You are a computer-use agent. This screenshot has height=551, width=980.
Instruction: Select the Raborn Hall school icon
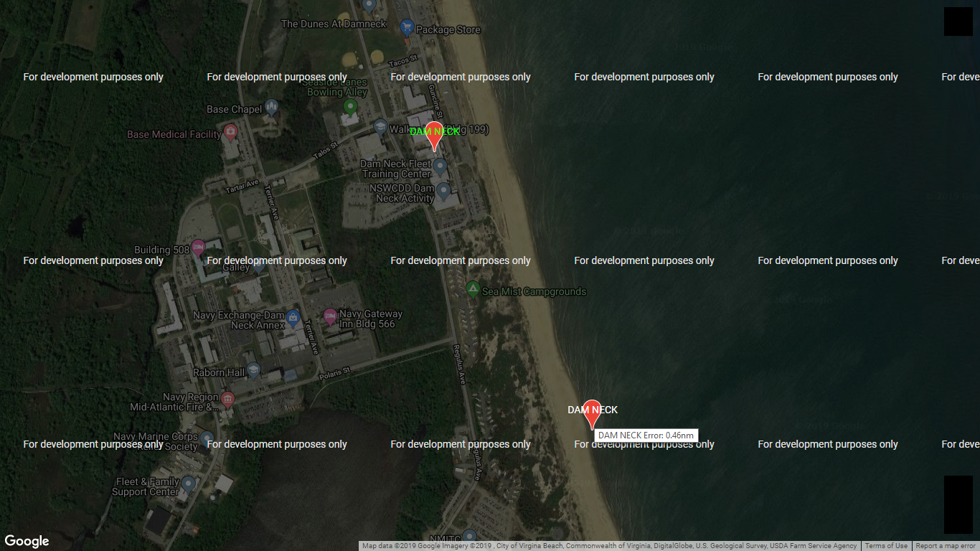pyautogui.click(x=253, y=371)
